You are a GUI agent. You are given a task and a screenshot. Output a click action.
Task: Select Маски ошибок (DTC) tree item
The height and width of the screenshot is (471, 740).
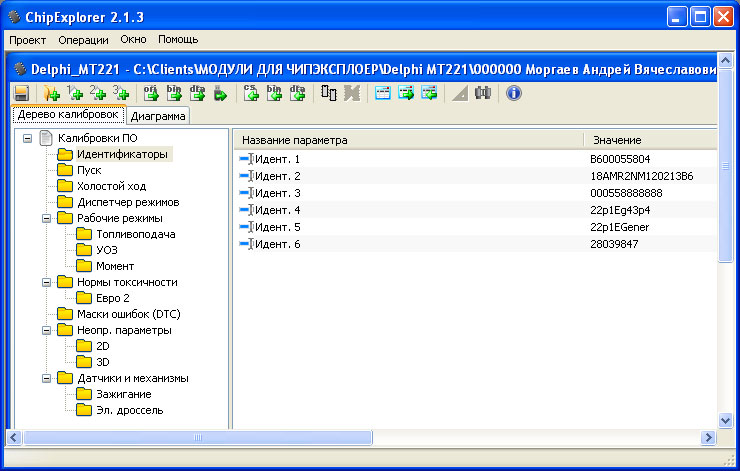pyautogui.click(x=128, y=314)
